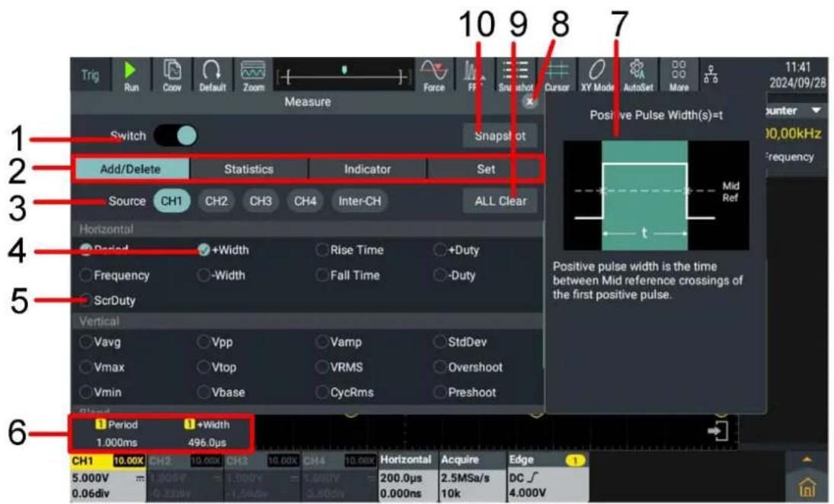Enable the Vamp measurement
The height and width of the screenshot is (504, 834).
(x=321, y=342)
